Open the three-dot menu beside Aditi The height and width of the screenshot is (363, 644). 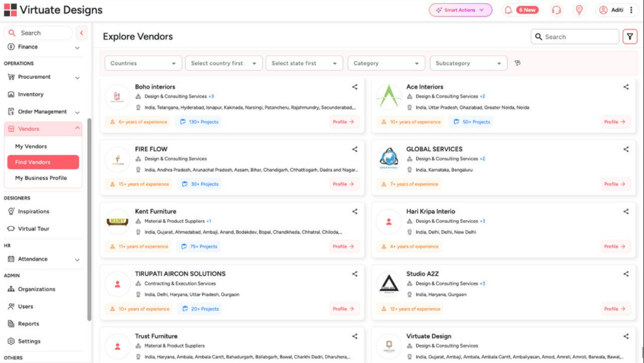pyautogui.click(x=631, y=10)
